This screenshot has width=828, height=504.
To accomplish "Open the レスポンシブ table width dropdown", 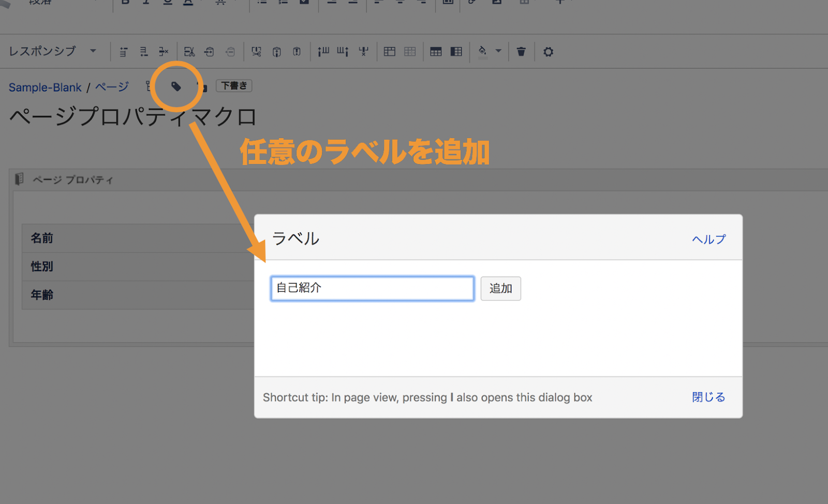I will click(x=52, y=51).
